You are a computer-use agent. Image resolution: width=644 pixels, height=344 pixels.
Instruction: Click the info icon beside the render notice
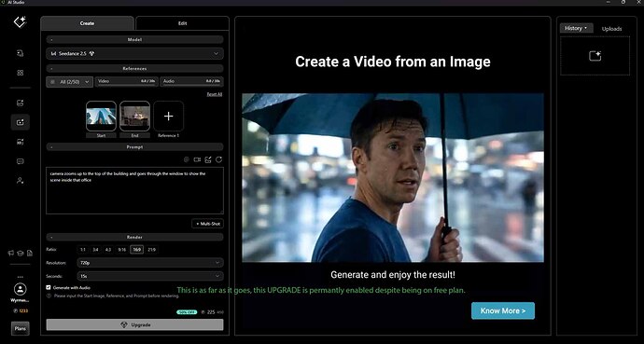(49, 296)
